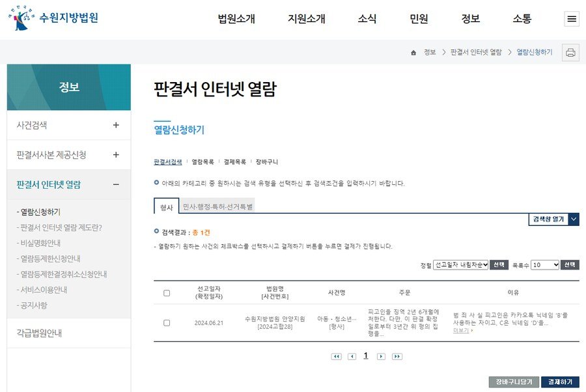Open the 목록수 count dropdown

point(544,265)
